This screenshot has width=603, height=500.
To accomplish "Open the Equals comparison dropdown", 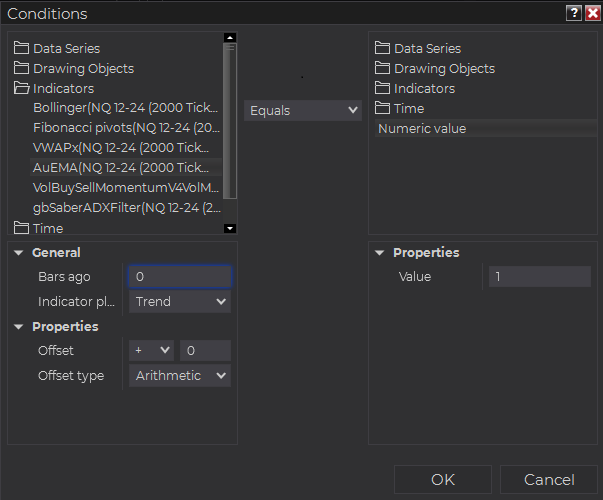I will click(x=303, y=109).
